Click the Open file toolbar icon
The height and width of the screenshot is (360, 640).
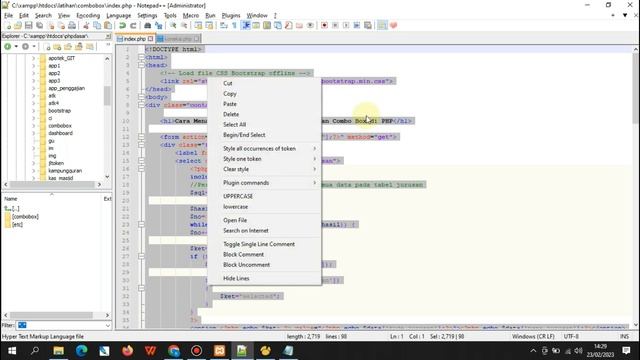click(x=18, y=25)
